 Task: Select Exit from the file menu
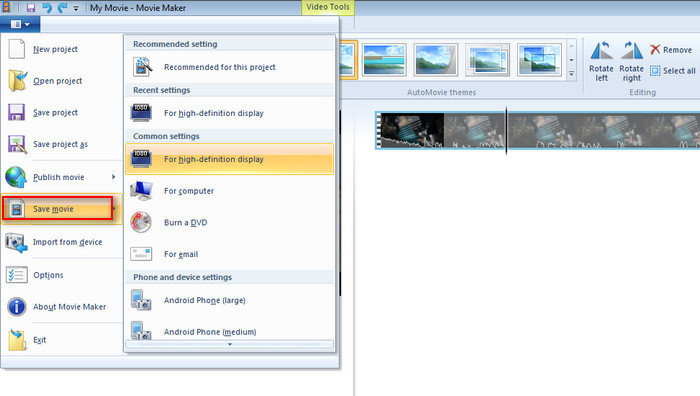tap(62, 340)
